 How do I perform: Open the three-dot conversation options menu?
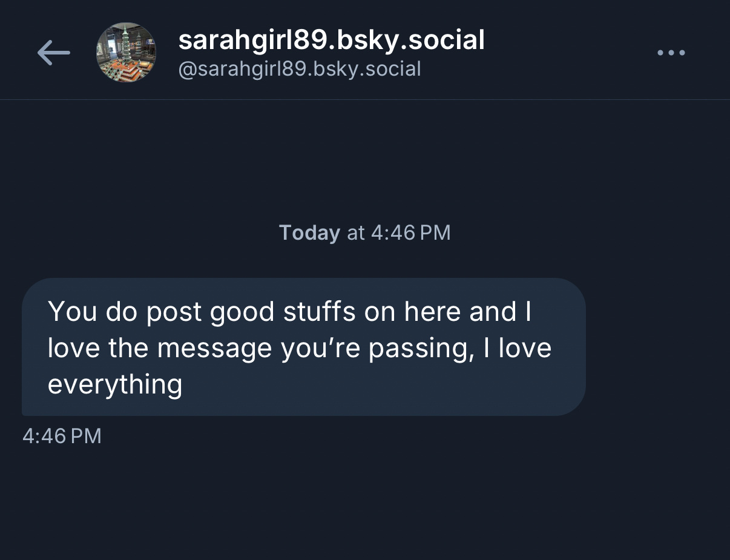pyautogui.click(x=671, y=53)
